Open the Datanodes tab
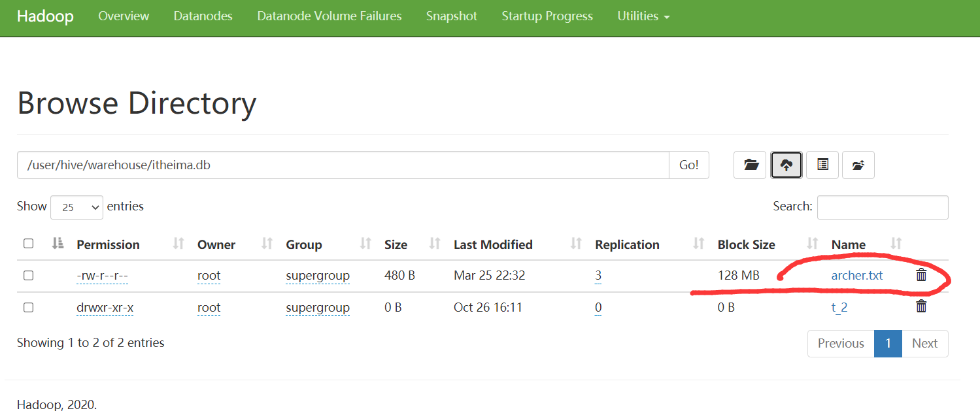980x411 pixels. [x=203, y=16]
